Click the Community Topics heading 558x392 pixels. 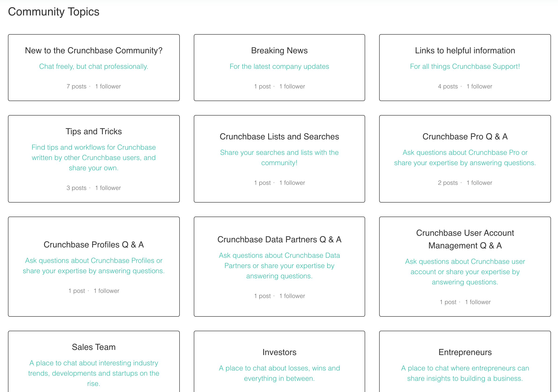pyautogui.click(x=54, y=12)
